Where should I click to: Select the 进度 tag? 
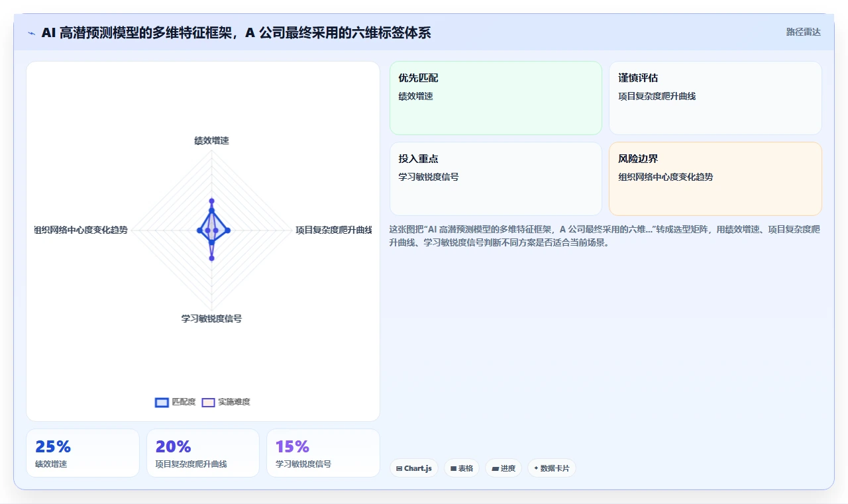[x=503, y=468]
